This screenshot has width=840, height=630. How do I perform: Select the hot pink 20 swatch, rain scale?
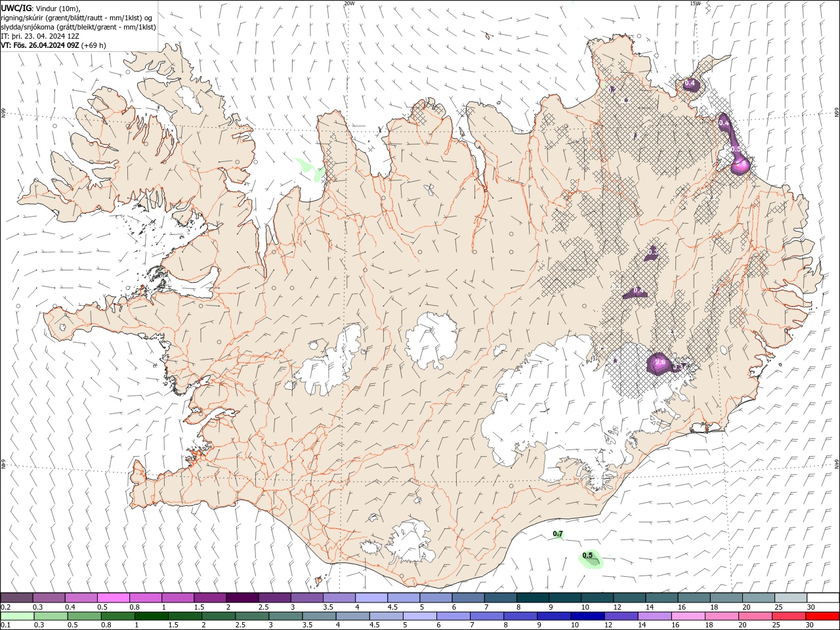[755, 616]
